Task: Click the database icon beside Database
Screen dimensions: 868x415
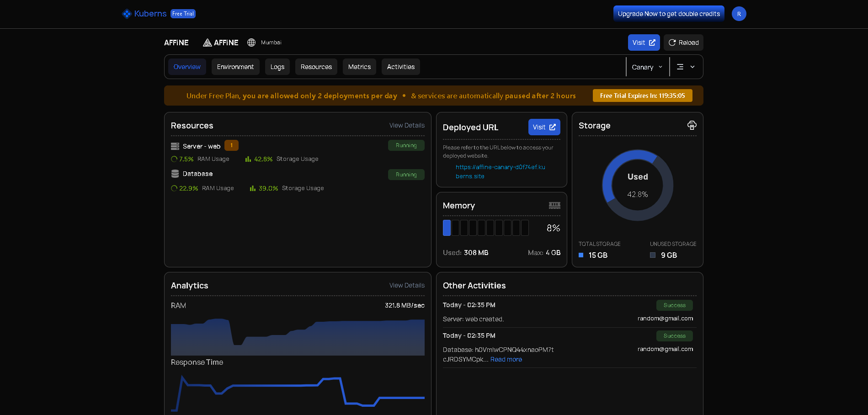Action: pos(175,174)
